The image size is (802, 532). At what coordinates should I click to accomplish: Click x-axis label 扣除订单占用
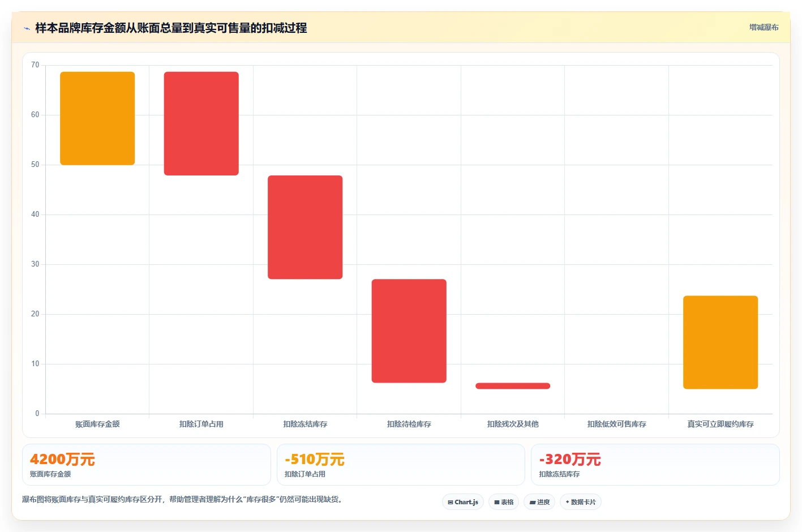[x=201, y=424]
